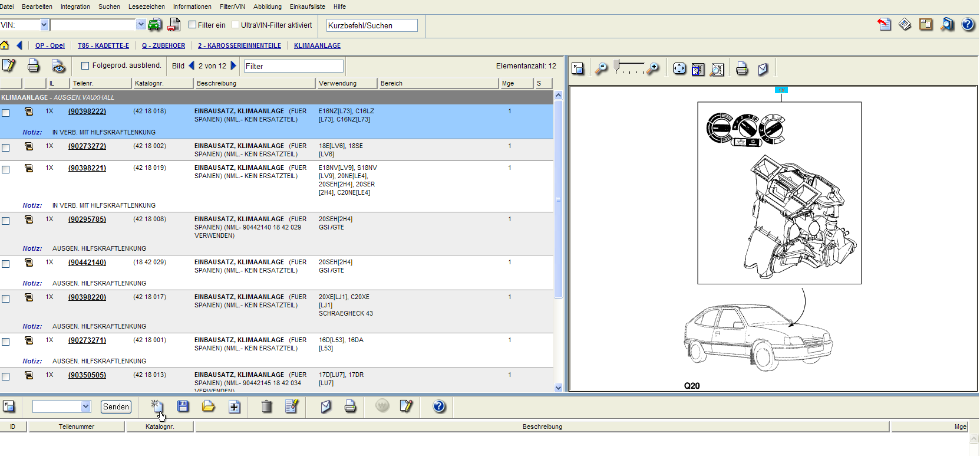The width and height of the screenshot is (980, 456).
Task: Click the zoom in magnifier in illustration toolbar
Action: coord(652,69)
